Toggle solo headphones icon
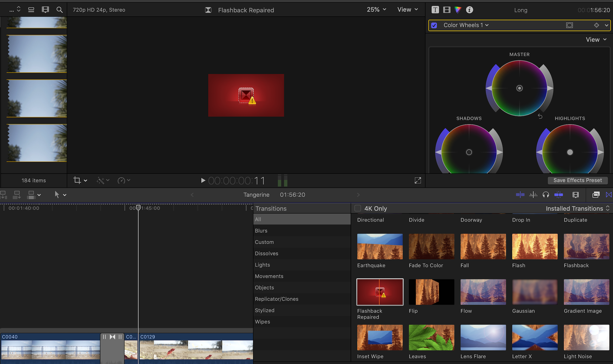This screenshot has width=613, height=364. pos(546,195)
